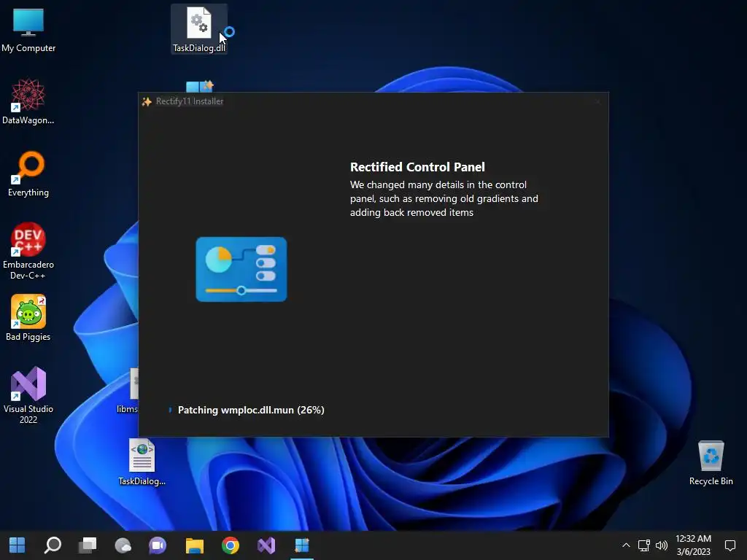Open the Embarcadero Dev-C++ shortcut
The height and width of the screenshot is (560, 747).
click(28, 251)
